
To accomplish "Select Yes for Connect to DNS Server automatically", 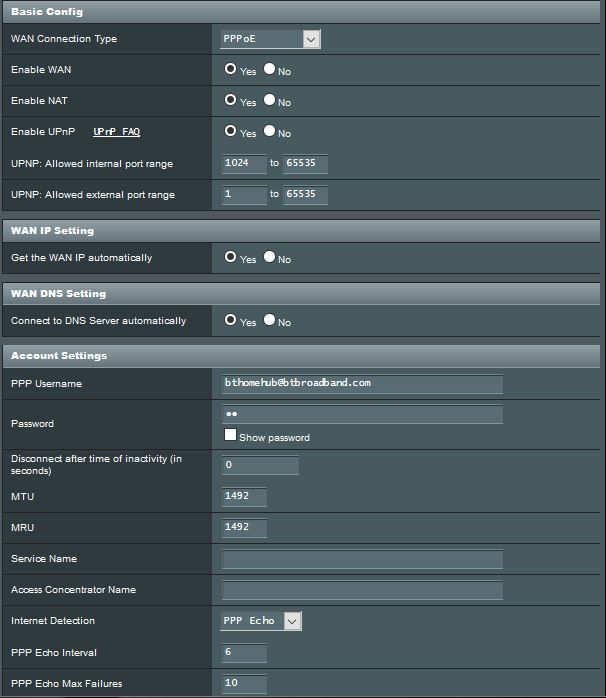I will pos(230,320).
